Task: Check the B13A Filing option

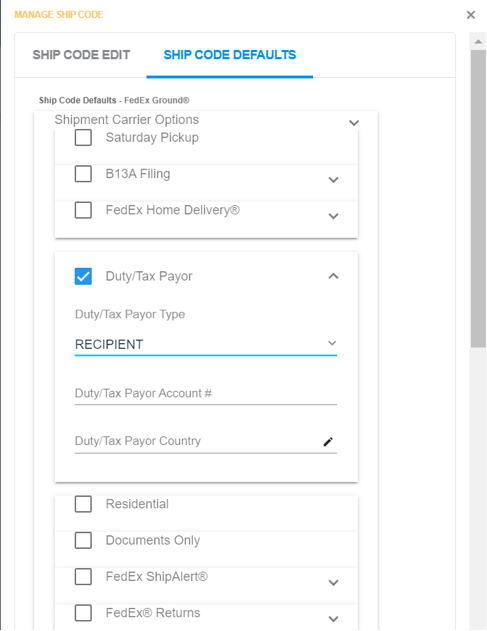Action: pos(83,174)
